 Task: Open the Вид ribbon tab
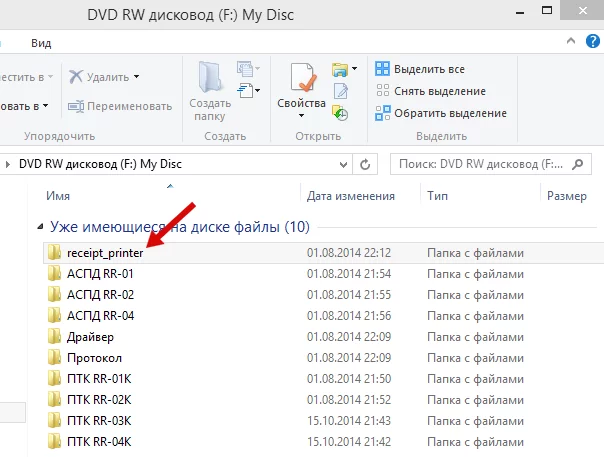click(x=41, y=43)
